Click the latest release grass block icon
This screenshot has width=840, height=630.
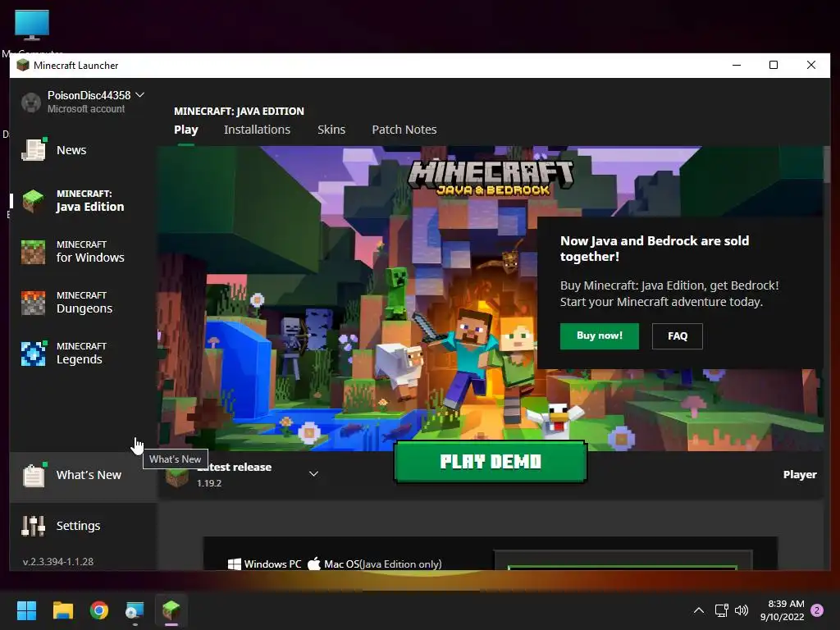177,477
